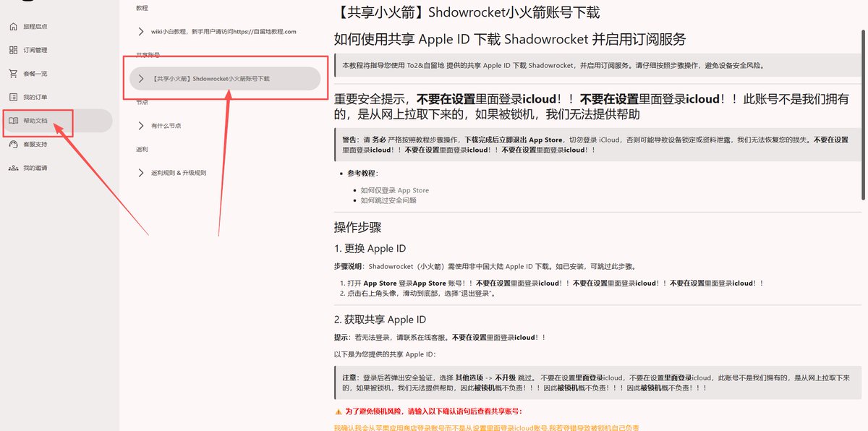Click the grid icon beside 订阅管理
This screenshot has height=431, width=868.
(x=13, y=50)
